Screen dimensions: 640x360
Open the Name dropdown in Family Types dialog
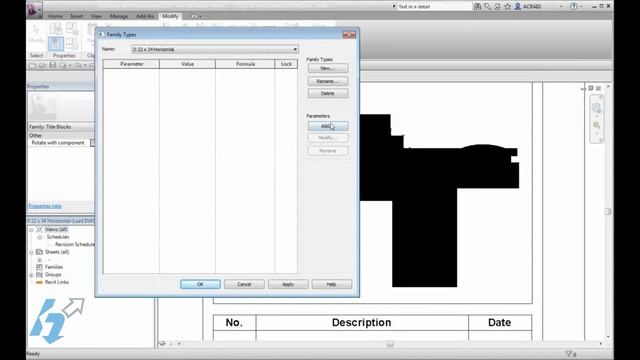coord(295,49)
